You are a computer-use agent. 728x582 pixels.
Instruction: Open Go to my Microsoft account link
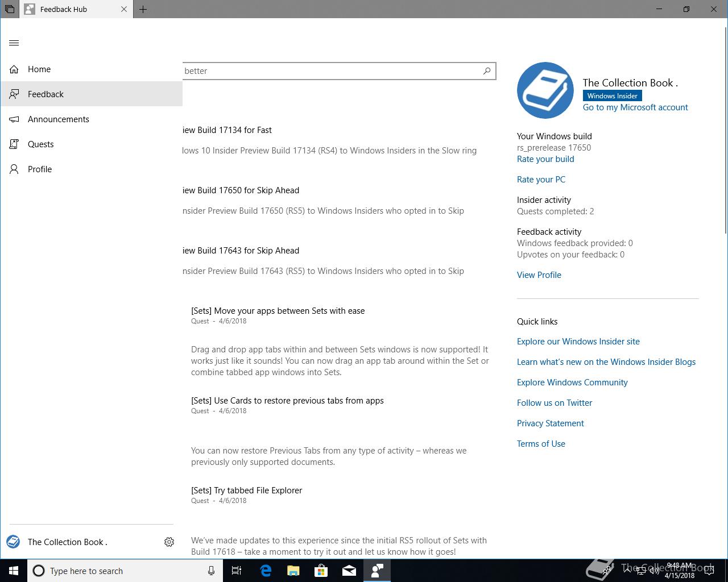635,107
